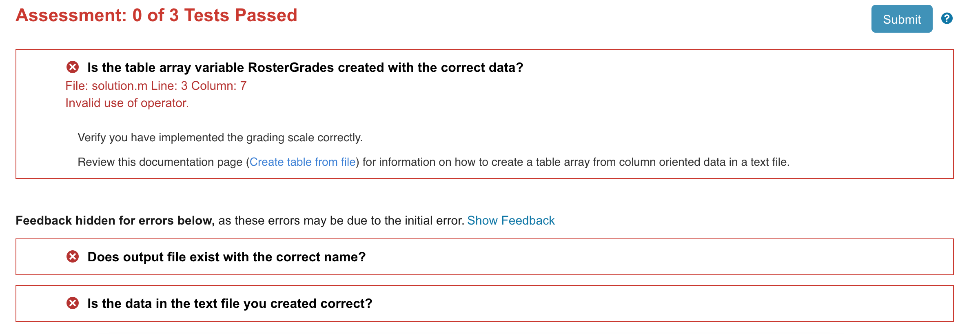Submit the solution for assessment
The height and width of the screenshot is (334, 980).
[x=902, y=19]
